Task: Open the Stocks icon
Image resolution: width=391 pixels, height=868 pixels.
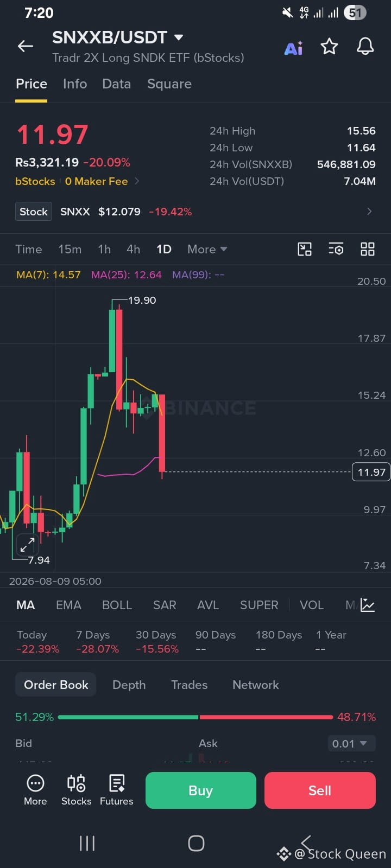Action: point(76,790)
